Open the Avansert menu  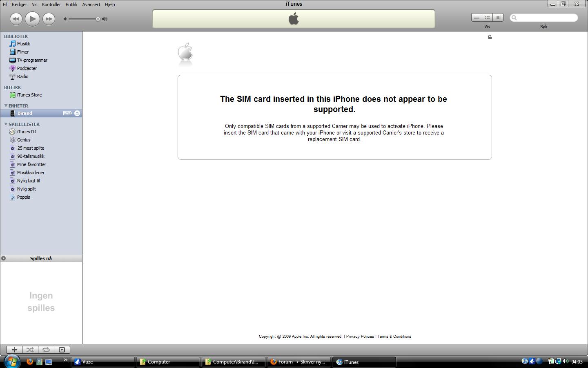pyautogui.click(x=91, y=4)
